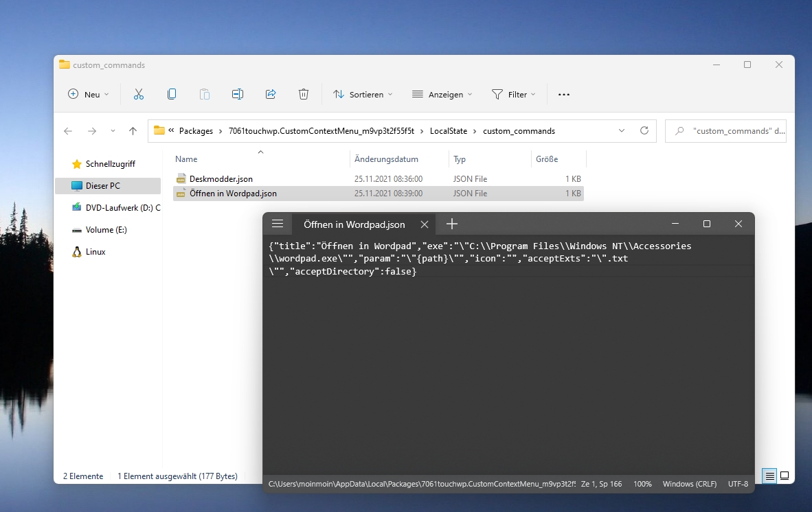Open the Sortieren dropdown

(363, 94)
